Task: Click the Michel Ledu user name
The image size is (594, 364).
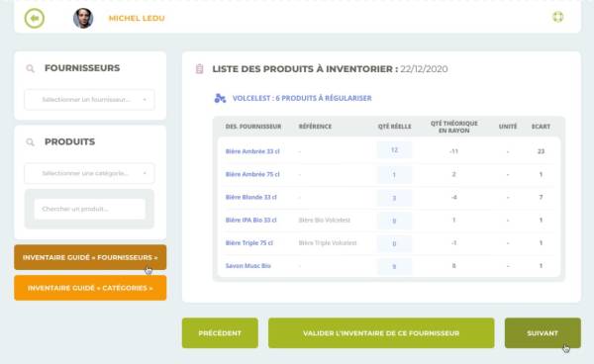Action: (x=137, y=18)
